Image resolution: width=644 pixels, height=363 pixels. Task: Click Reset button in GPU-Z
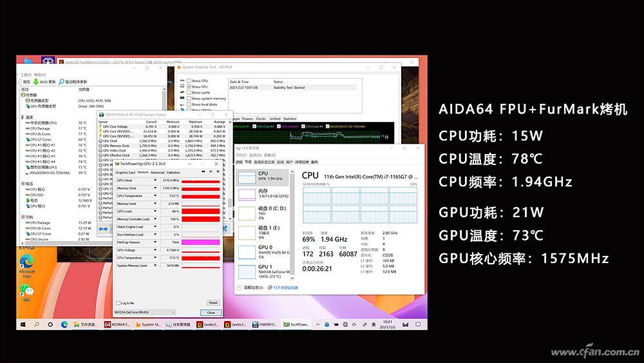(213, 302)
